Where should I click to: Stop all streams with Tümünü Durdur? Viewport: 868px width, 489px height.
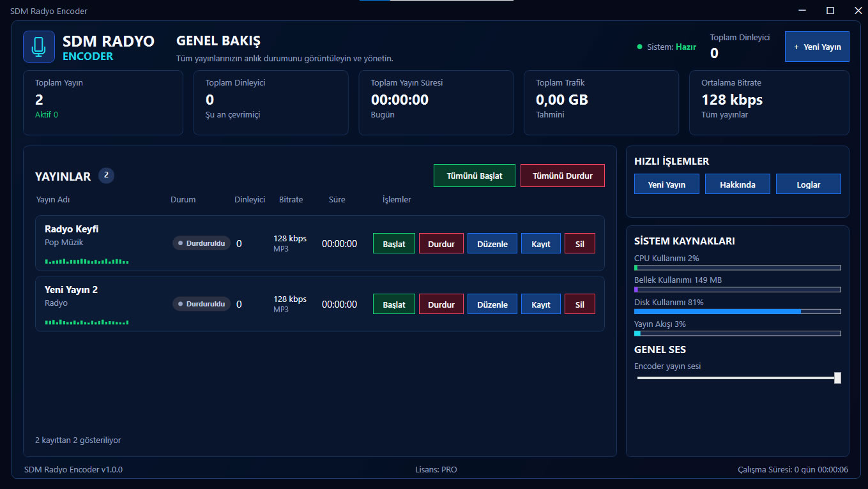[563, 176]
